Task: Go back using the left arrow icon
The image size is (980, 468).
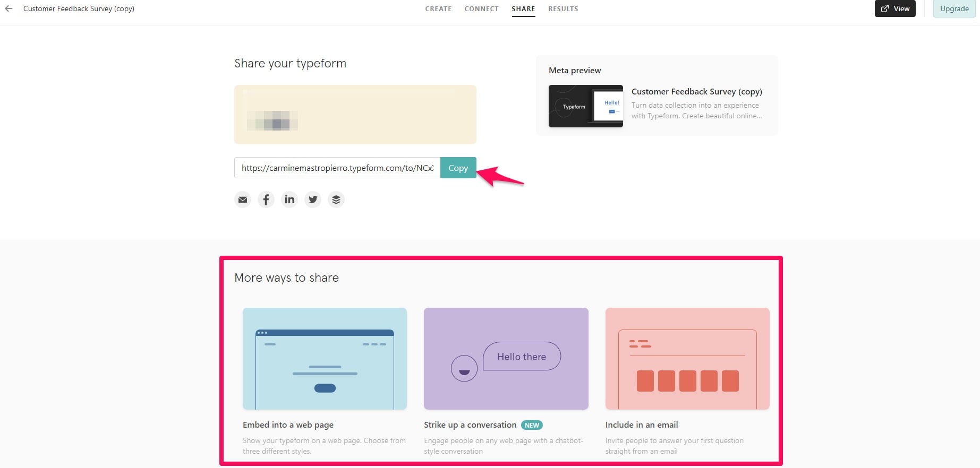Action: 8,8
